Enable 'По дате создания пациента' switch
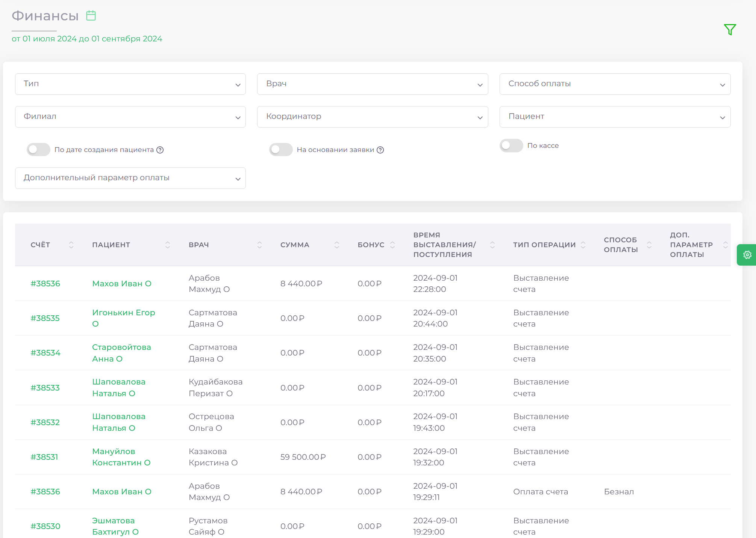 (38, 149)
